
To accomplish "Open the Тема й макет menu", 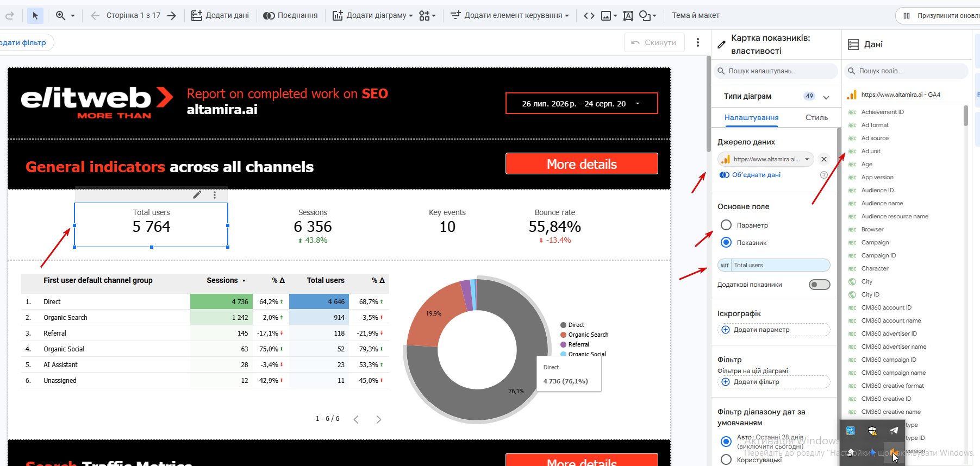I will tap(696, 15).
